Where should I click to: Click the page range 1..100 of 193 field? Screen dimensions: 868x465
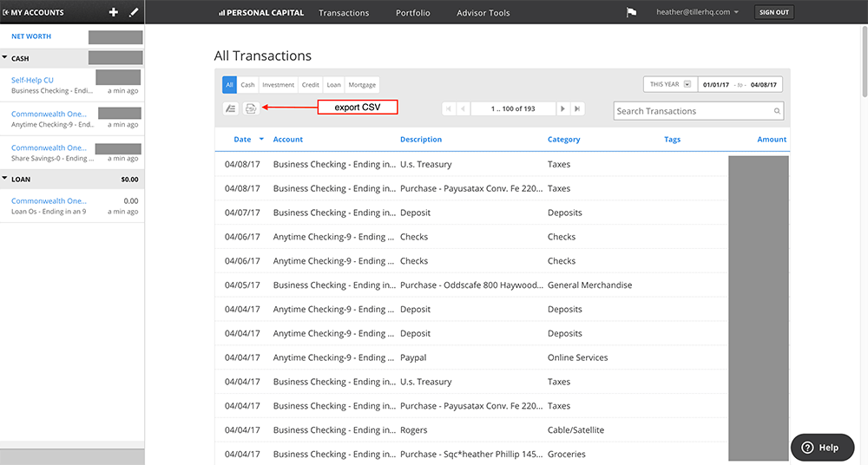pyautogui.click(x=513, y=108)
